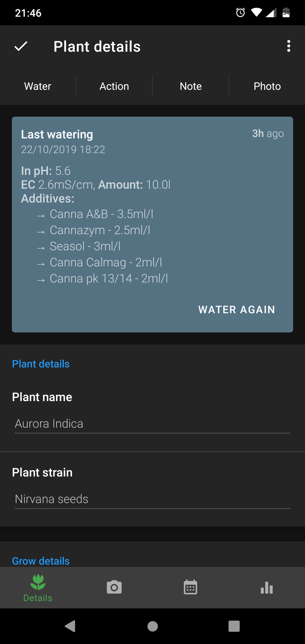Tap the Last watering card title
305x644 pixels.
click(x=57, y=134)
